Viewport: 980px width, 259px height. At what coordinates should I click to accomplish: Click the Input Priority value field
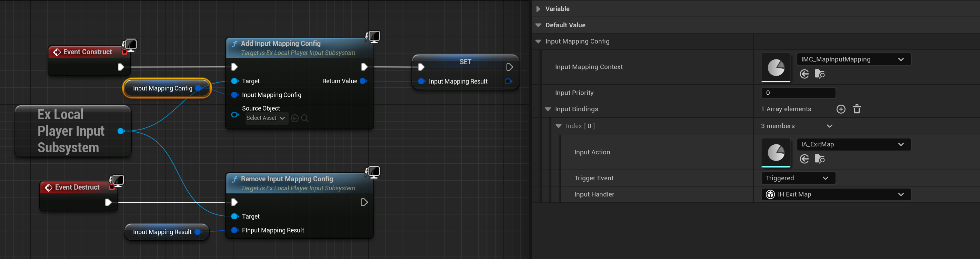click(798, 93)
